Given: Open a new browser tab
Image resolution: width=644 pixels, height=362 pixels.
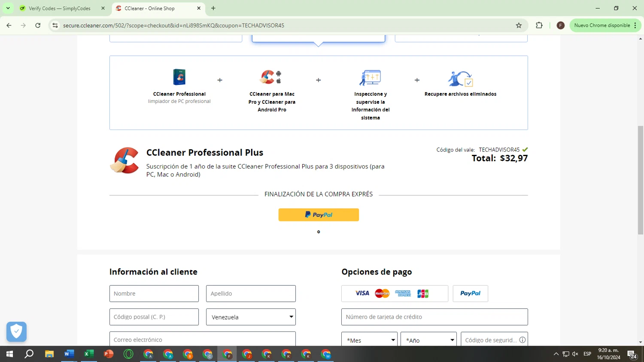Looking at the screenshot, I should click(x=213, y=8).
